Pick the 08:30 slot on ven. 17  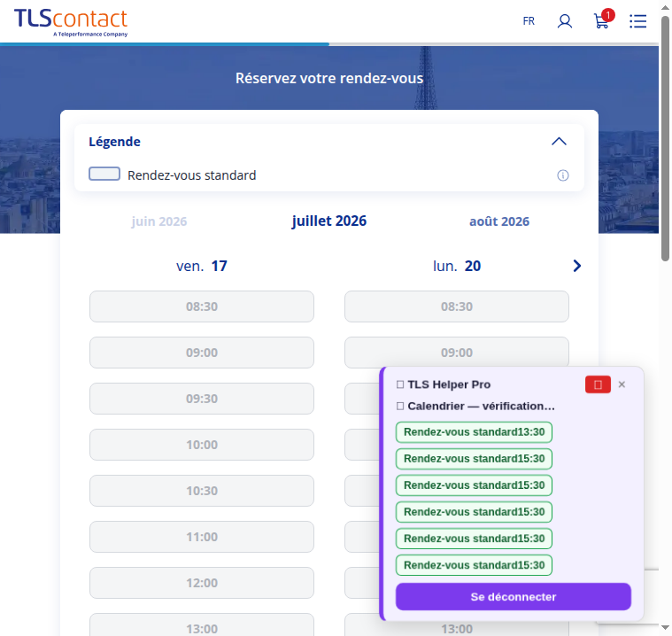(x=202, y=306)
